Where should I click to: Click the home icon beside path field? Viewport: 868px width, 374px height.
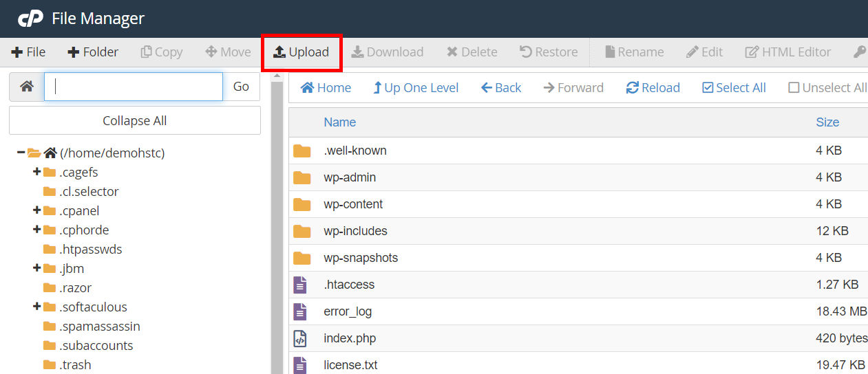(27, 87)
